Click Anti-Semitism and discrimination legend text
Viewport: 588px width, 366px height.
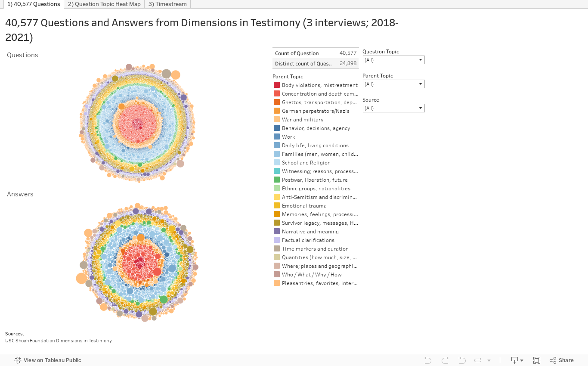coord(320,197)
